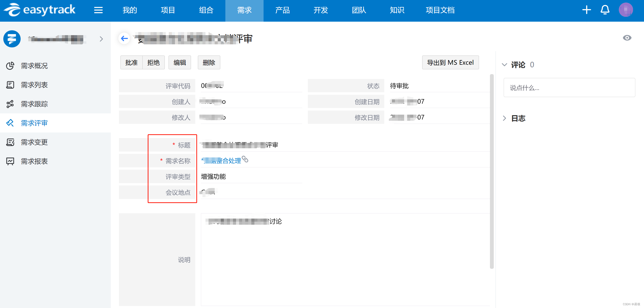Go to 需求概况 sidebar item

click(55, 66)
